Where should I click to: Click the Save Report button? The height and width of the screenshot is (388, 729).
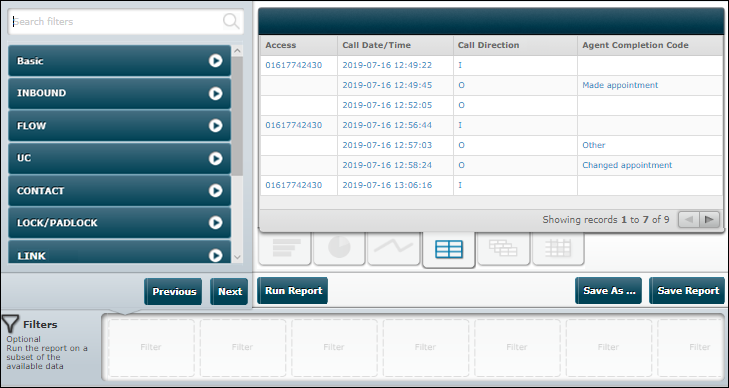pos(688,291)
